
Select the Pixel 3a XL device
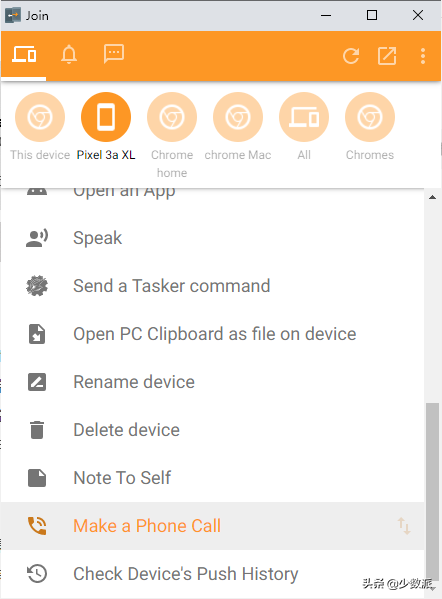tap(106, 117)
